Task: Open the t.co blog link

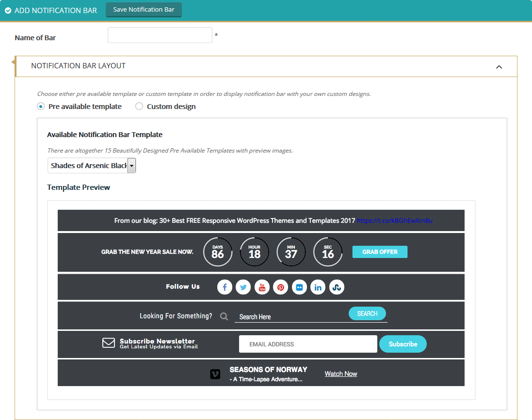Action: 395,220
